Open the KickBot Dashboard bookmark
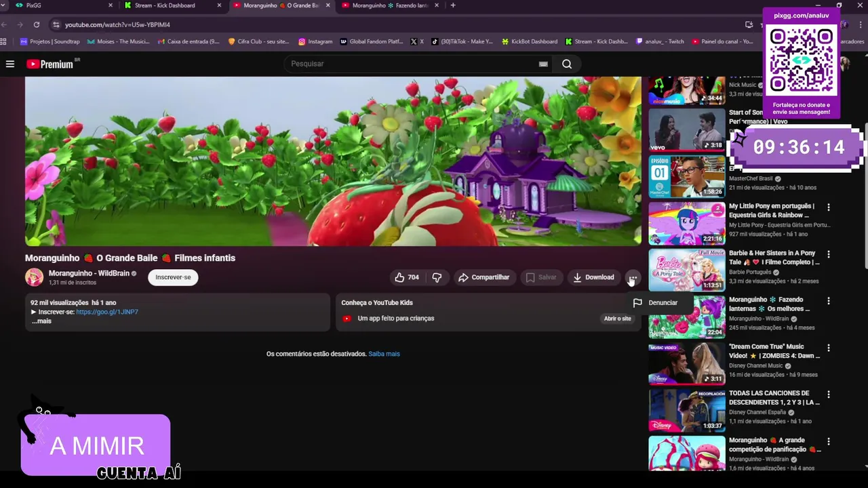Screen dimensions: 868x488 [529, 41]
